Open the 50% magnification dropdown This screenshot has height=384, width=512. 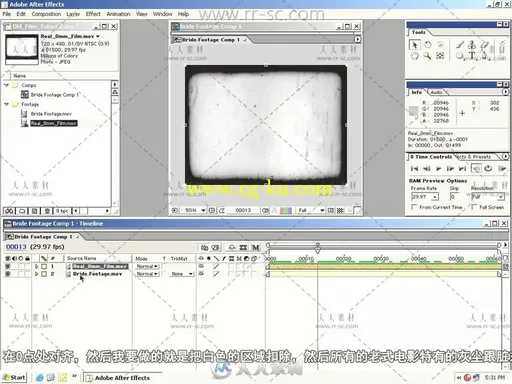(x=194, y=210)
